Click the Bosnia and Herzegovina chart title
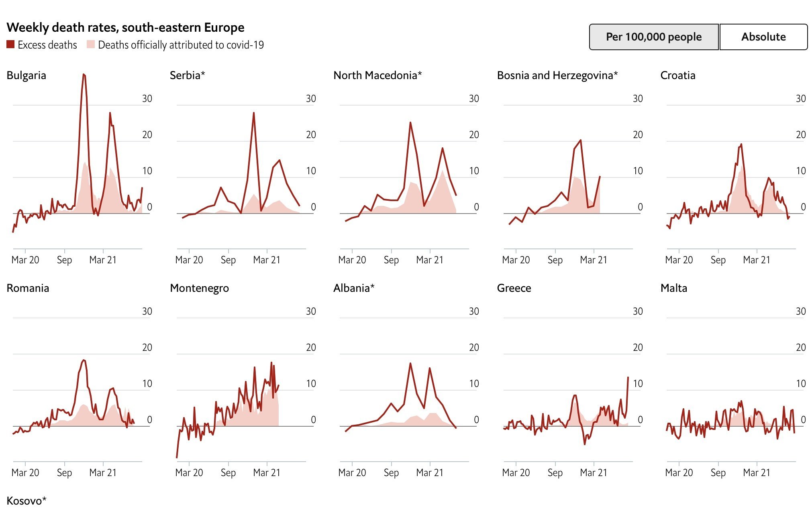The image size is (812, 509). pos(557,75)
